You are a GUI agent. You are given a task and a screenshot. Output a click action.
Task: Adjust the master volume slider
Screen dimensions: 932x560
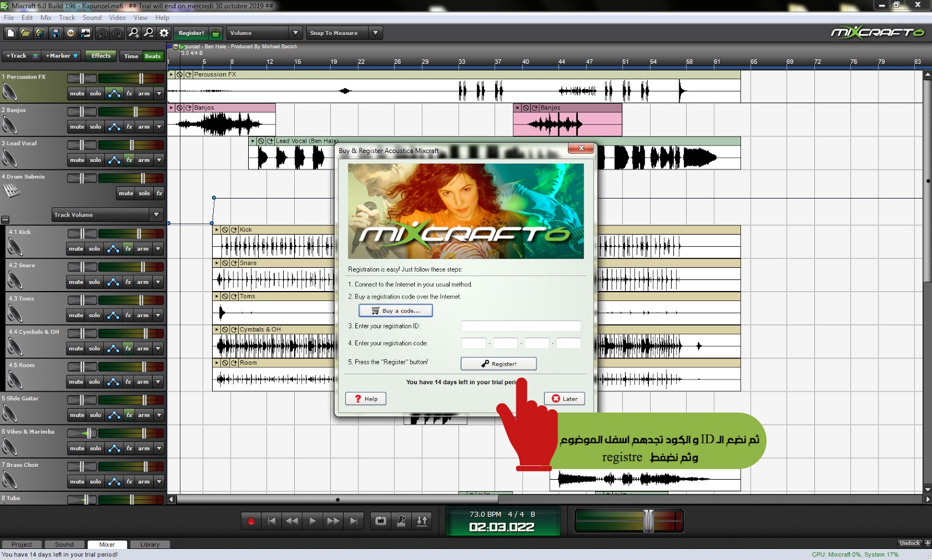(x=648, y=521)
